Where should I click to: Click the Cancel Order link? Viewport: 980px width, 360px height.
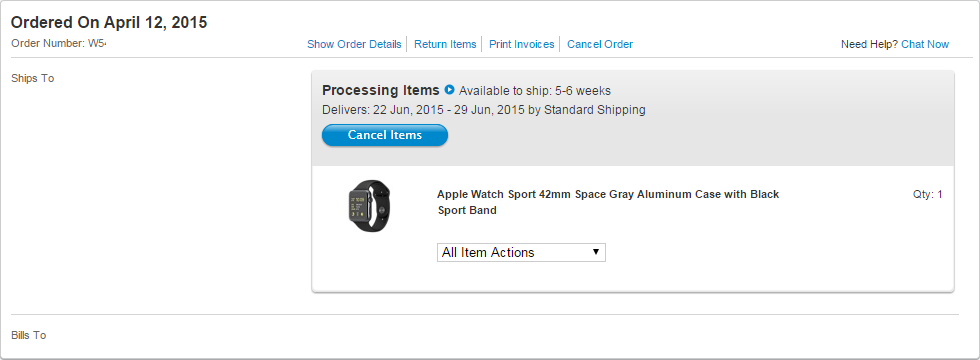tap(600, 44)
